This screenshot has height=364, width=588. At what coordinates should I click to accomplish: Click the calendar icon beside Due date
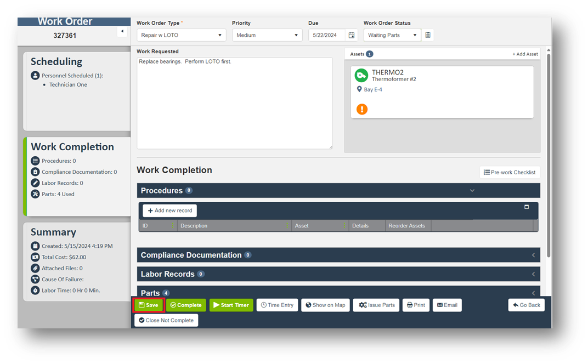click(352, 35)
